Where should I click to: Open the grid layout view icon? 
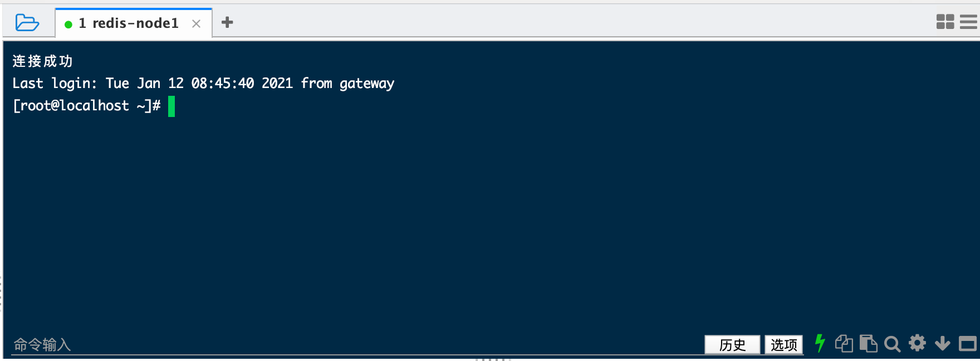(x=945, y=22)
